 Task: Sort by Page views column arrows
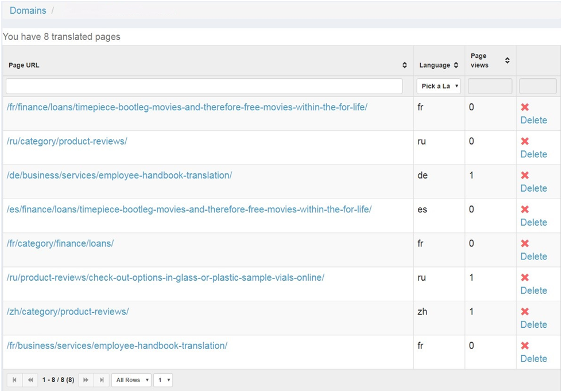[x=507, y=61]
